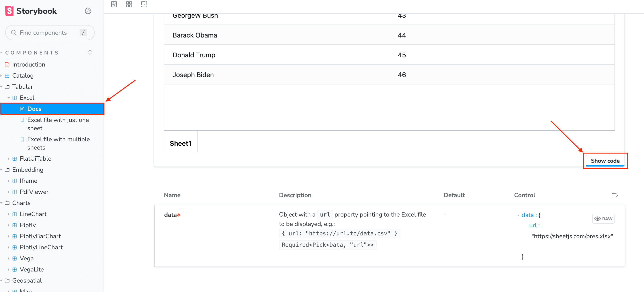Image resolution: width=644 pixels, height=292 pixels.
Task: Click the Show code button
Action: (x=605, y=161)
